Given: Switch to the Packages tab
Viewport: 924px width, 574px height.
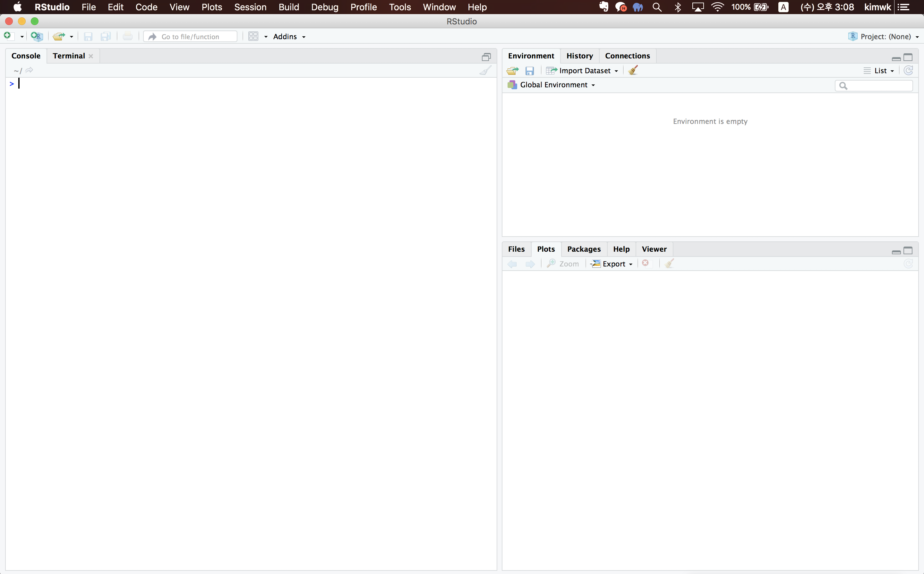Looking at the screenshot, I should pos(583,249).
